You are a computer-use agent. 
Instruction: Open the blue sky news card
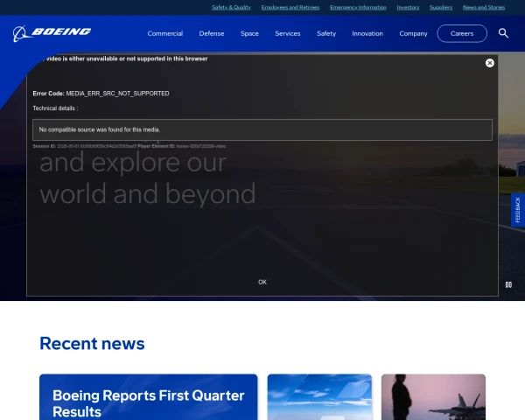coord(319,397)
